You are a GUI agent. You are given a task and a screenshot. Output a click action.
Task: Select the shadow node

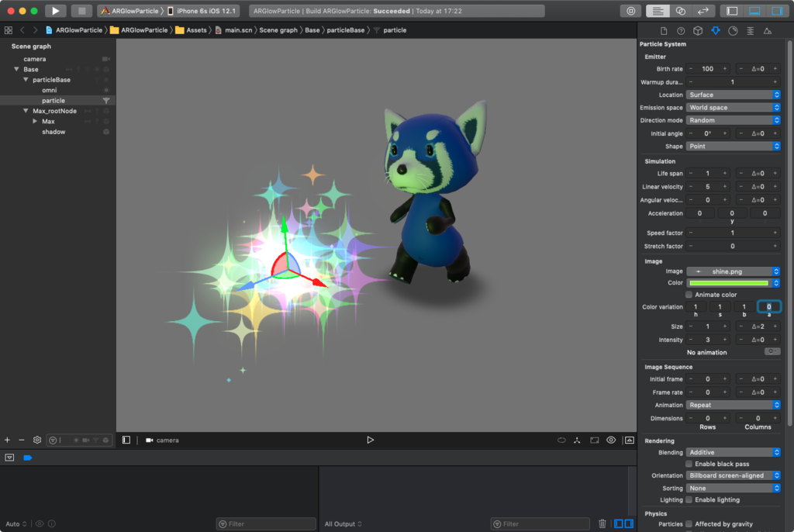coord(54,132)
